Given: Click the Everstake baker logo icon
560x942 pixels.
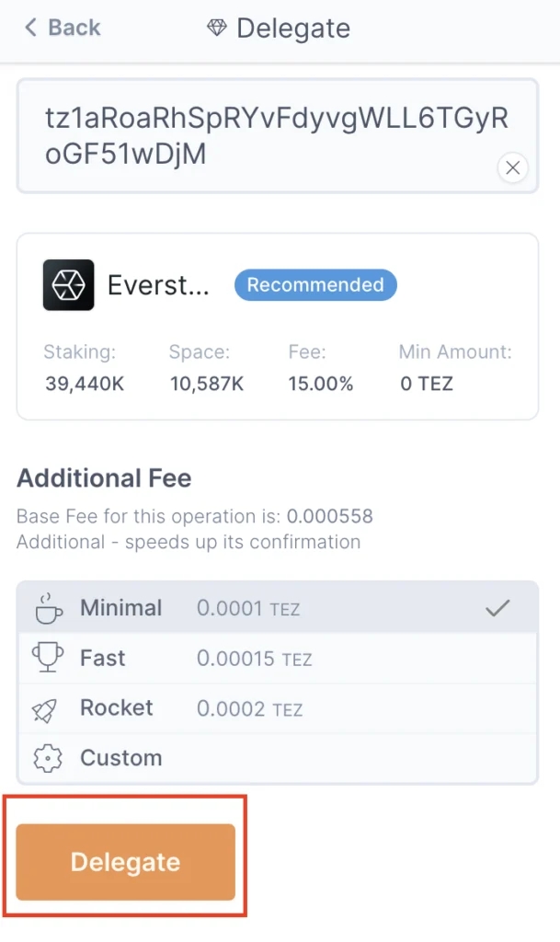Looking at the screenshot, I should pyautogui.click(x=68, y=285).
